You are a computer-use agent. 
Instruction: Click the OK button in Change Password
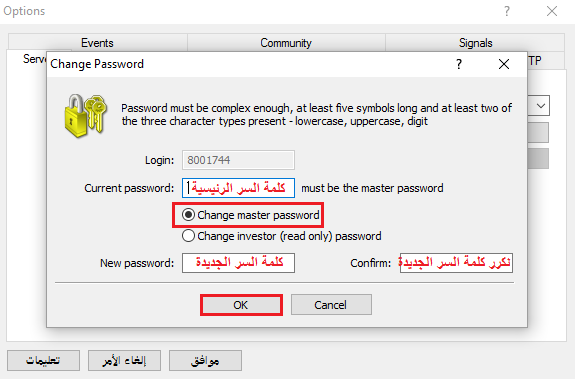(241, 305)
